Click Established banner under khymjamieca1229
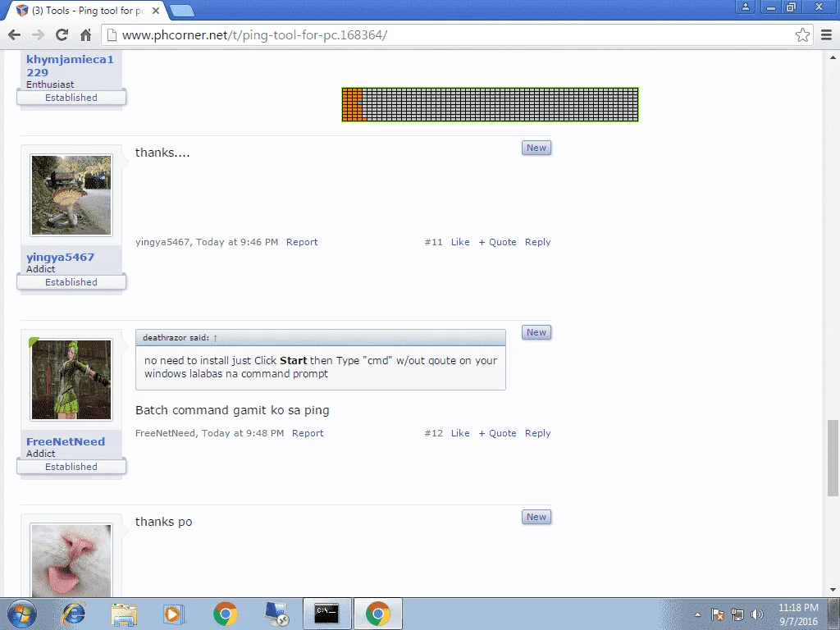Image resolution: width=840 pixels, height=630 pixels. (x=71, y=98)
